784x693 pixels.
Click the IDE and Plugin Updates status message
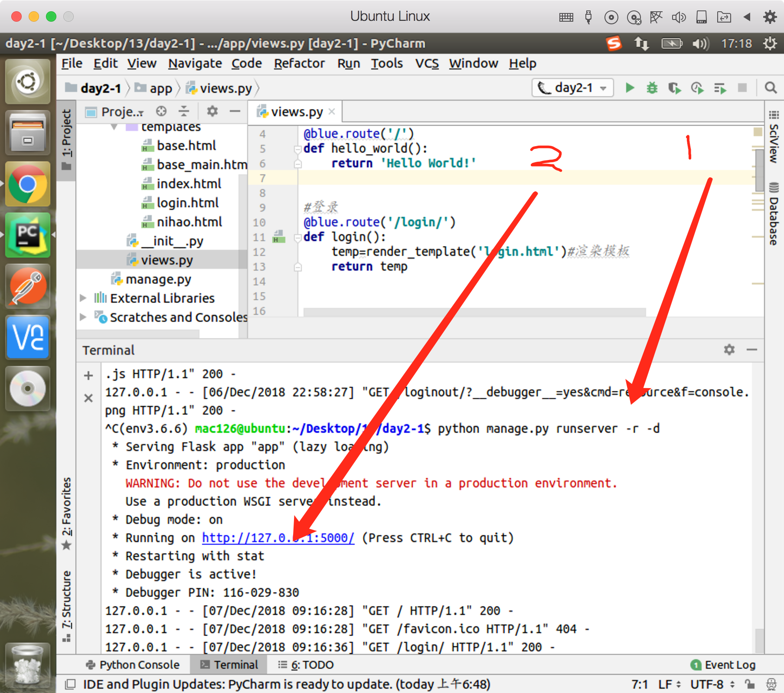click(x=287, y=684)
